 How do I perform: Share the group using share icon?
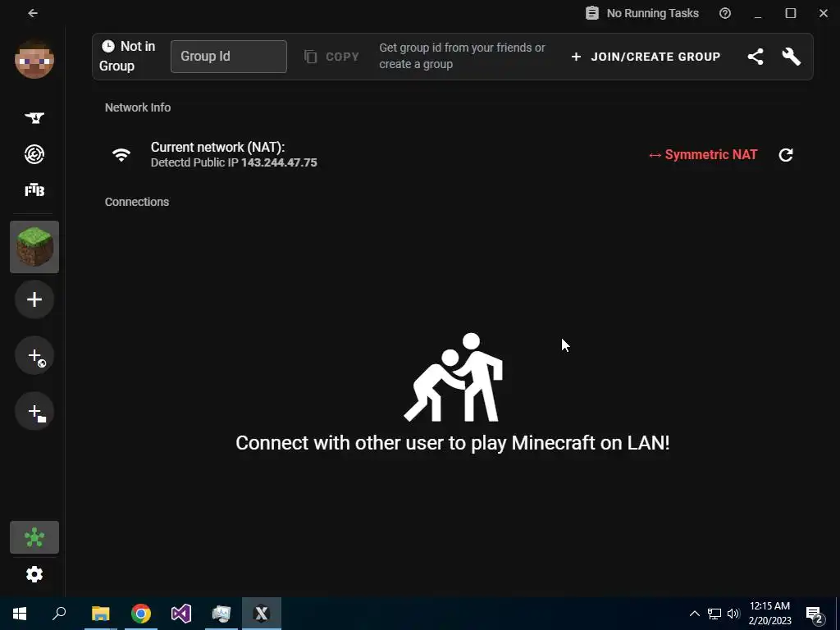point(756,57)
